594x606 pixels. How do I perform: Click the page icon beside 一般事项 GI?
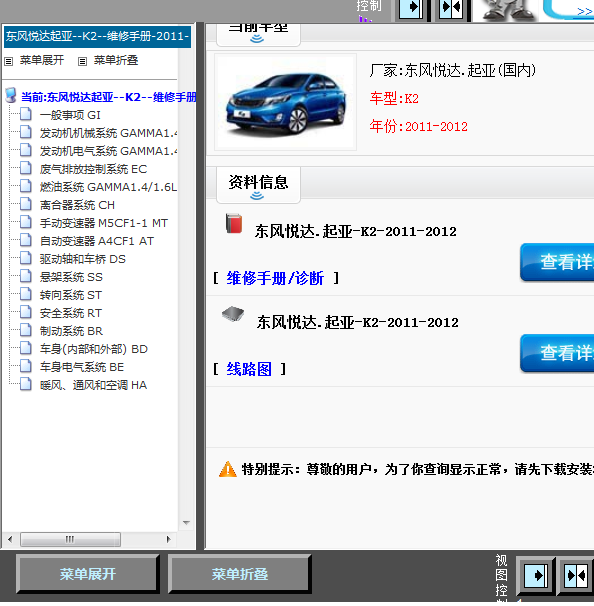26,114
